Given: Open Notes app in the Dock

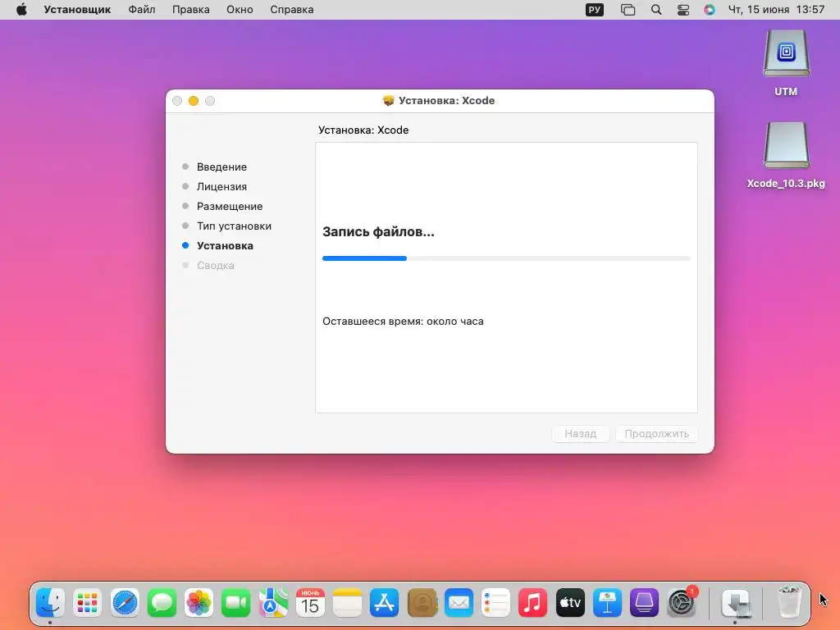Looking at the screenshot, I should [347, 603].
